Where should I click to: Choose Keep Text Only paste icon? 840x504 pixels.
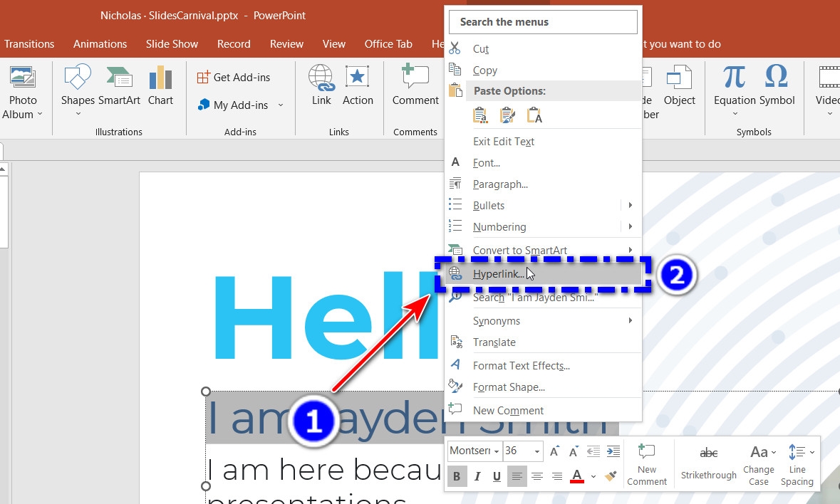pyautogui.click(x=534, y=115)
